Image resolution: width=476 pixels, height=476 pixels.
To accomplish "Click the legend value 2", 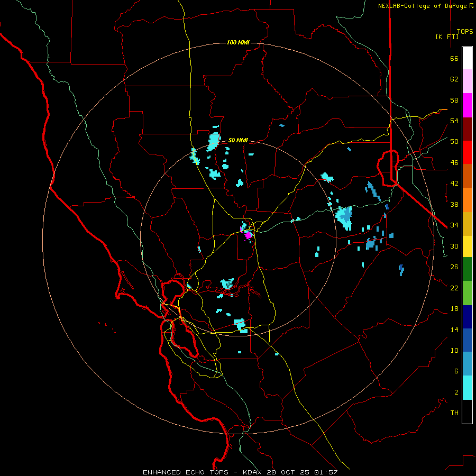I will click(x=456, y=392).
